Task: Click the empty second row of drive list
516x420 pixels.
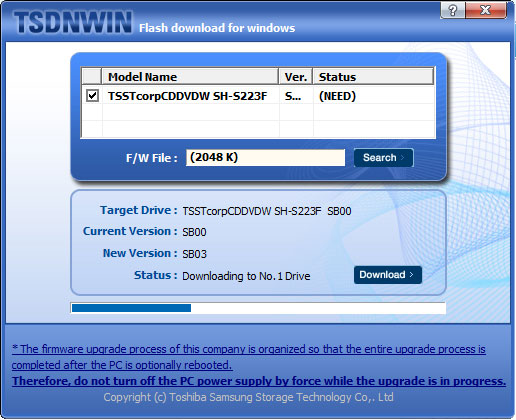Action: (x=258, y=112)
